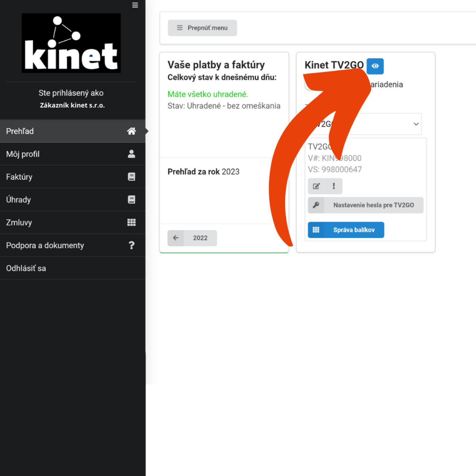Click Odhlásiť sa to log out
Image resolution: width=476 pixels, height=476 pixels.
click(x=72, y=268)
